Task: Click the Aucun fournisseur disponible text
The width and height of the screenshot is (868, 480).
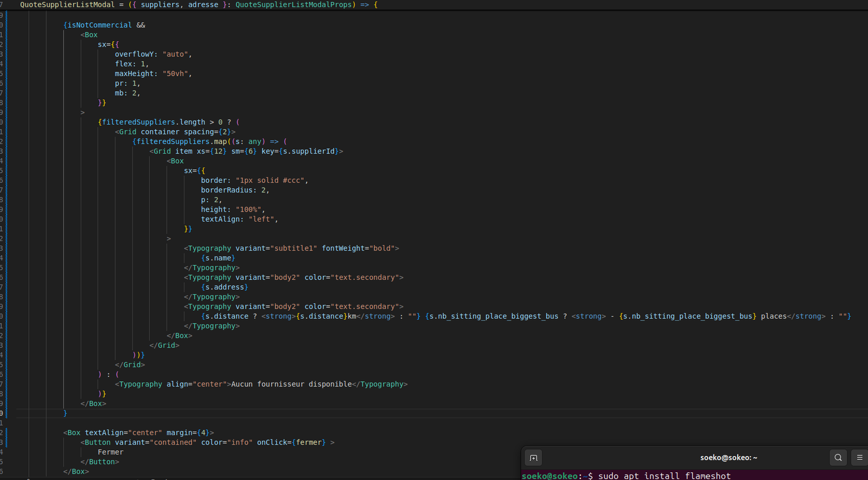Action: click(291, 384)
